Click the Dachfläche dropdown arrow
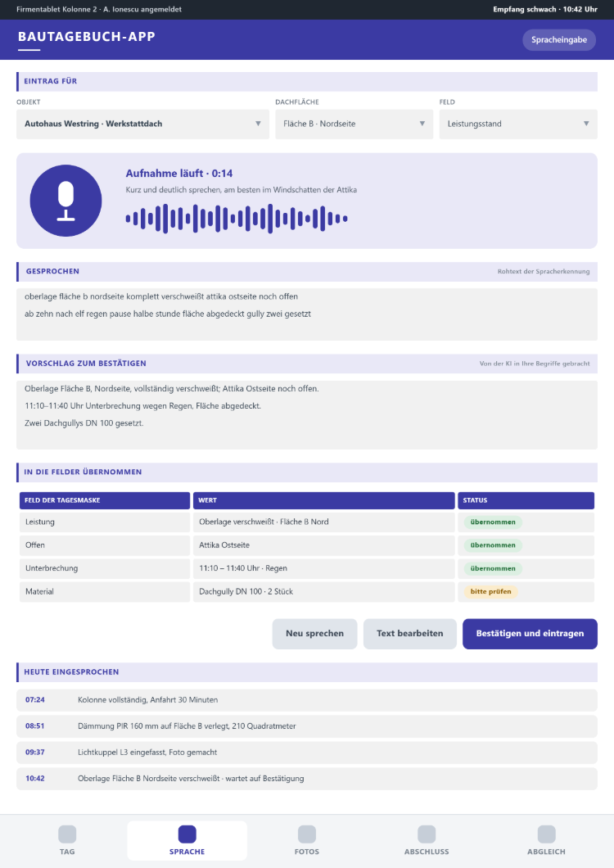Image resolution: width=614 pixels, height=868 pixels. pos(422,124)
